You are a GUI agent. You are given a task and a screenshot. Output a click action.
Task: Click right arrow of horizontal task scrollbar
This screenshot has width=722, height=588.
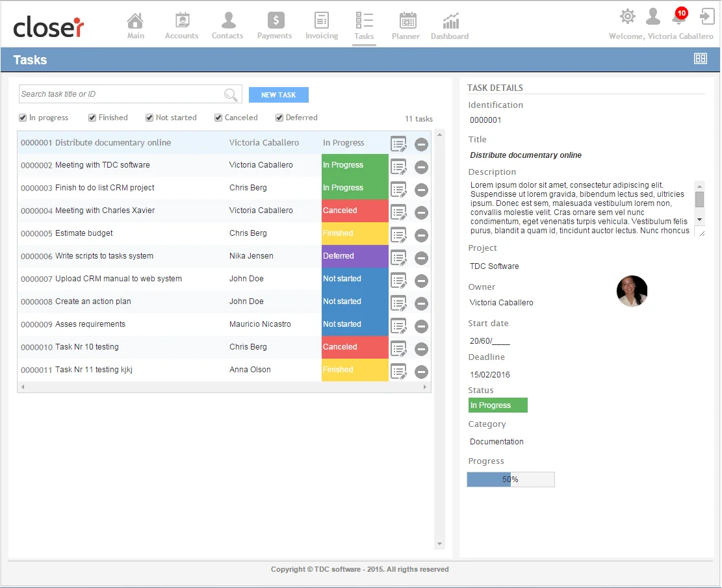(425, 387)
